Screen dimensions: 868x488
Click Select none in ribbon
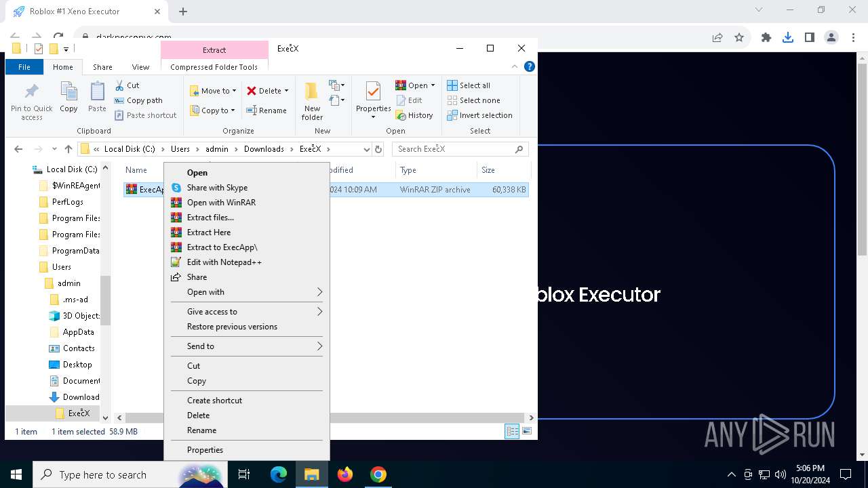click(473, 100)
